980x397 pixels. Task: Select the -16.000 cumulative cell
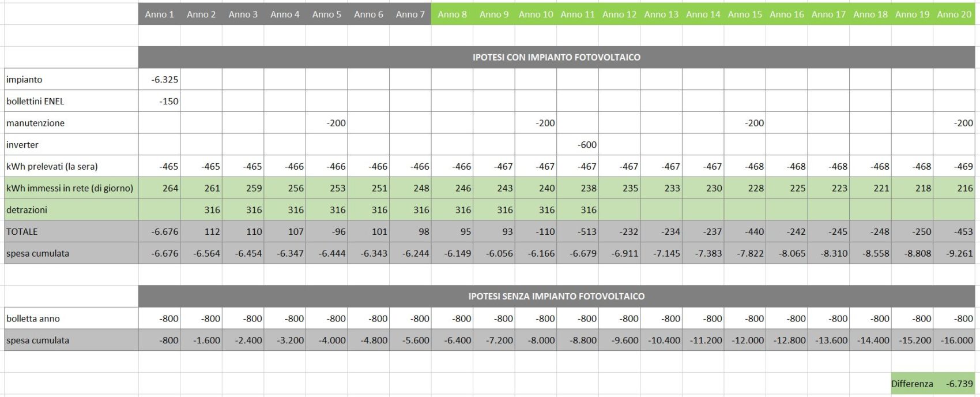[x=954, y=340]
